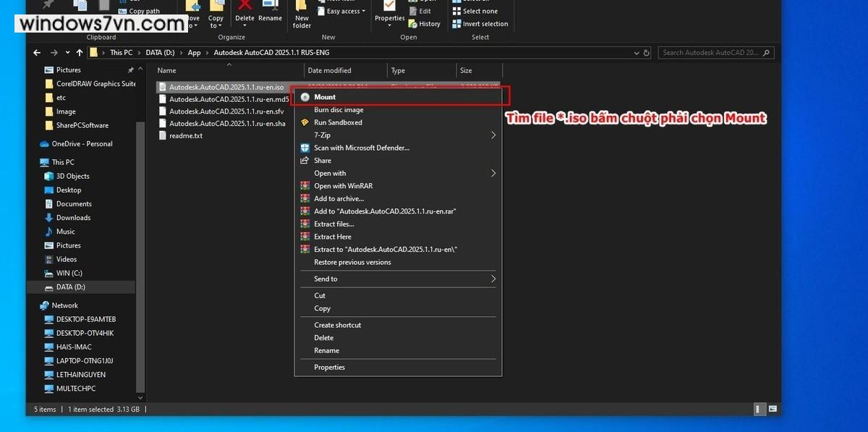Screen dimensions: 868x432
Task: Click Invert selection in Select group
Action: (x=480, y=24)
